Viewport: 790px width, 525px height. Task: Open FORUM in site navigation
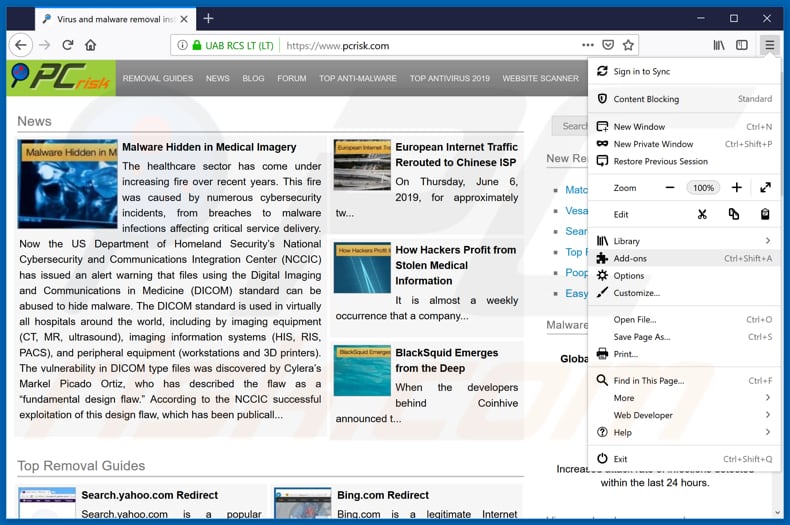(x=292, y=79)
